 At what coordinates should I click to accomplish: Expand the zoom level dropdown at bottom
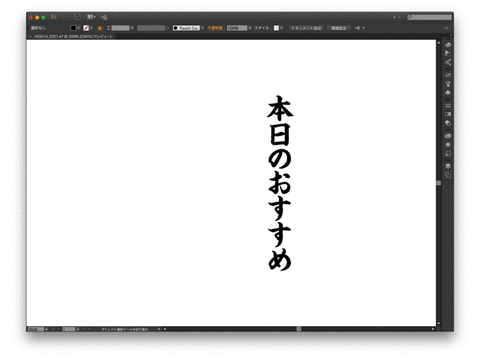[46, 329]
